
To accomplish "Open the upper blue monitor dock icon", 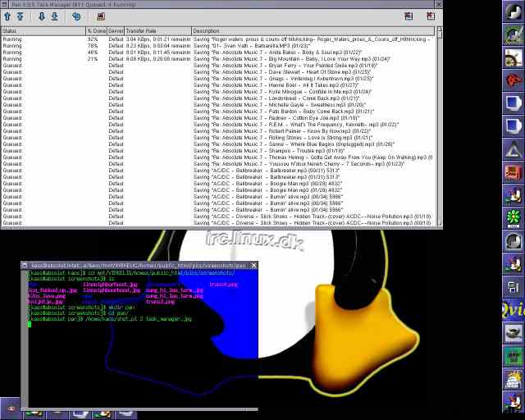I will [513, 103].
